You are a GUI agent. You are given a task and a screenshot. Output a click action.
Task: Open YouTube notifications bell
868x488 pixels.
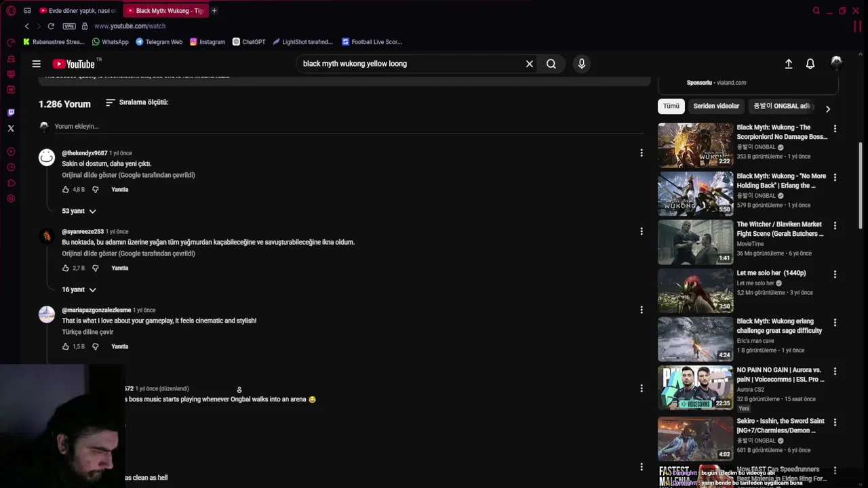click(x=810, y=64)
